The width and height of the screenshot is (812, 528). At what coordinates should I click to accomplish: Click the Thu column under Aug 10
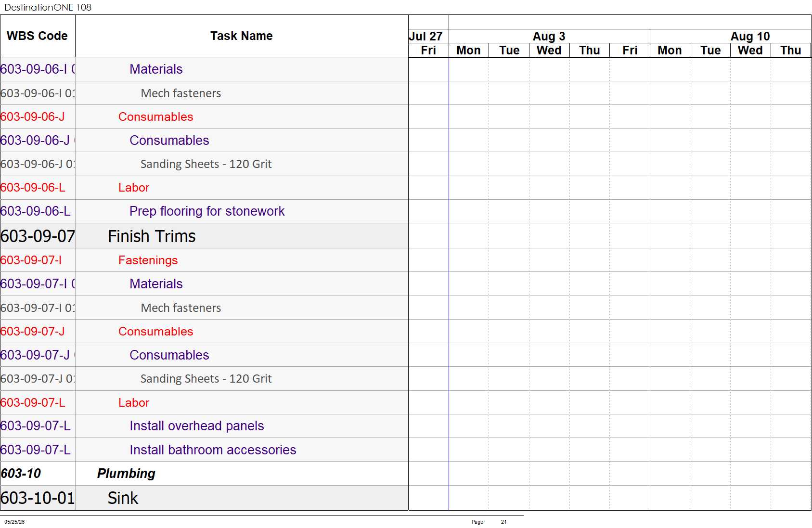point(790,50)
